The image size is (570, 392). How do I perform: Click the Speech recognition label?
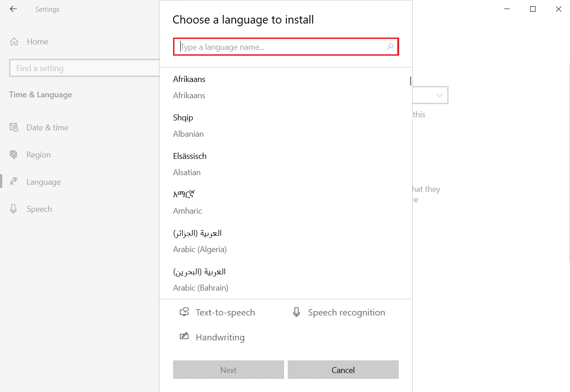click(347, 312)
